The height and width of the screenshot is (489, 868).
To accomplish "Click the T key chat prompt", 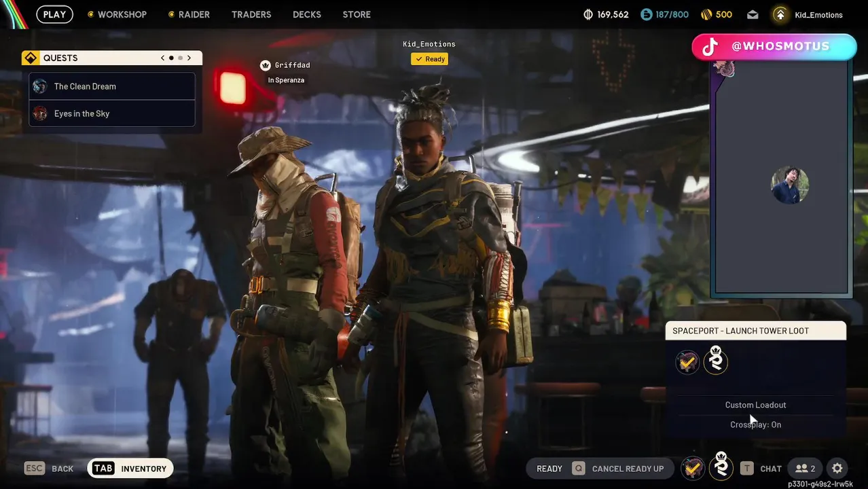I will [746, 469].
